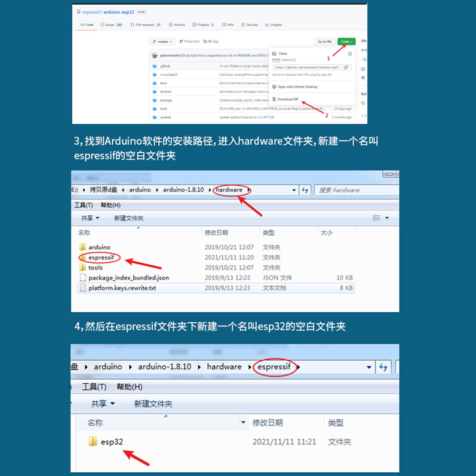Switch to the Wiki tab
This screenshot has width=476, height=476.
[x=228, y=25]
